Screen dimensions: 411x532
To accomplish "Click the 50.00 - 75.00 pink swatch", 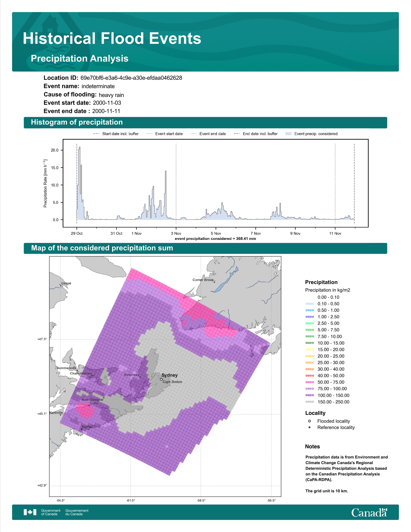I will tap(309, 382).
